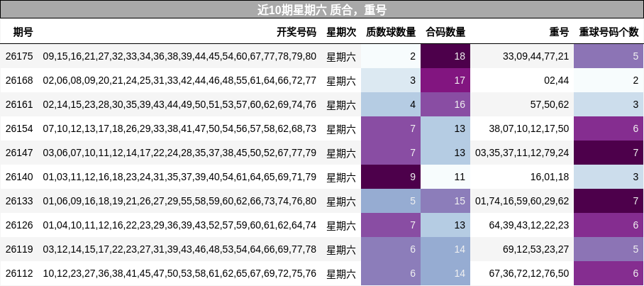The width and height of the screenshot is (644, 286).
Task: Select winning numbers of issue 26175 starting 09,15,16
Action: point(179,56)
